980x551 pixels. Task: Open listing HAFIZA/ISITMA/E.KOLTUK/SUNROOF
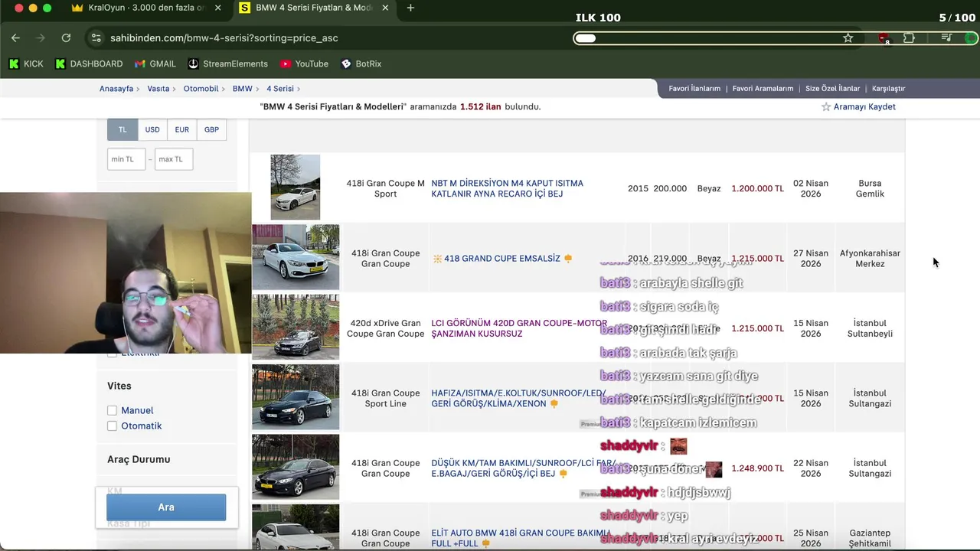(x=518, y=398)
